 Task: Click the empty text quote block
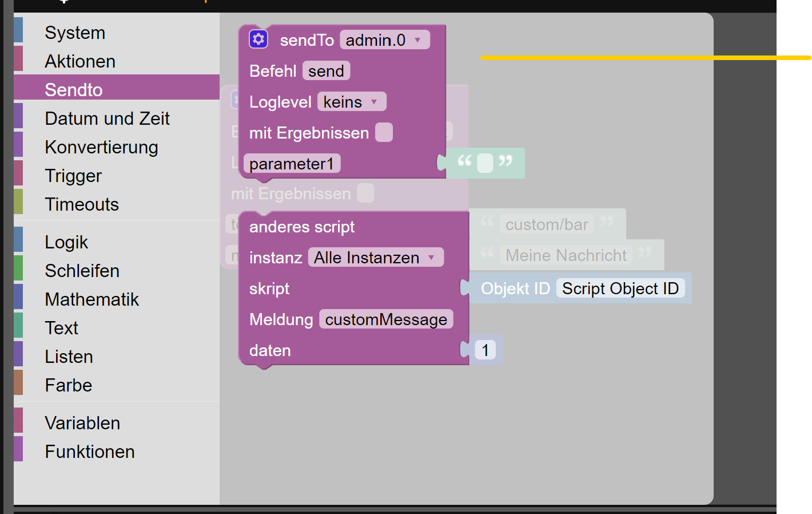(485, 163)
